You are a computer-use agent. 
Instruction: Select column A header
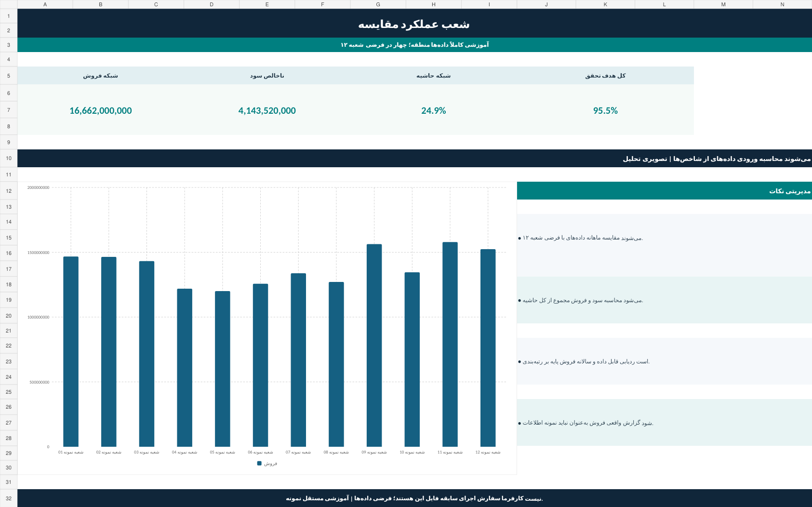(x=45, y=4)
